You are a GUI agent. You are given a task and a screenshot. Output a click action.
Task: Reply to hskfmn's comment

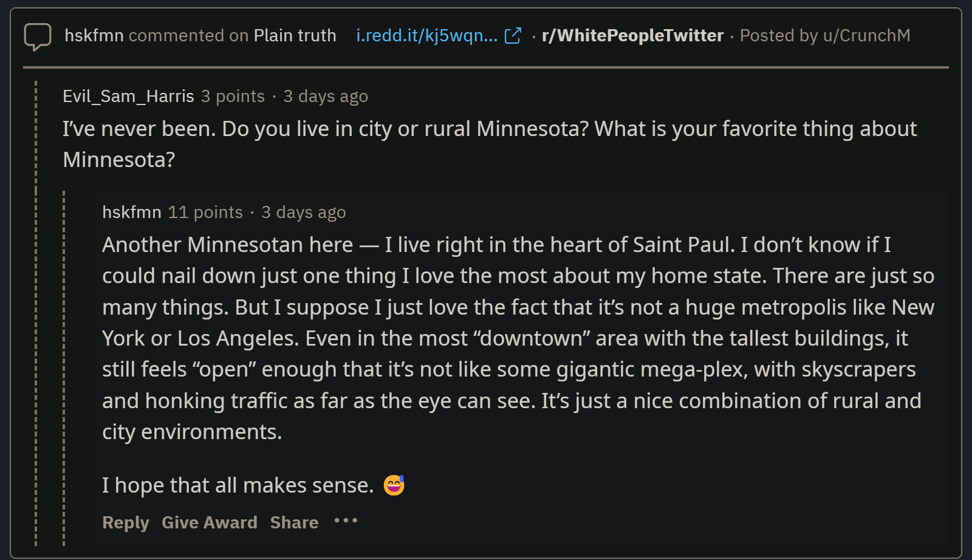coord(126,522)
